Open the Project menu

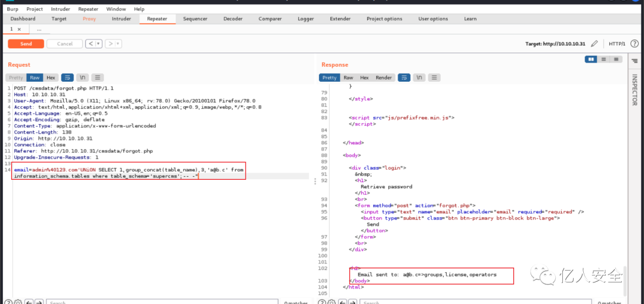(35, 9)
